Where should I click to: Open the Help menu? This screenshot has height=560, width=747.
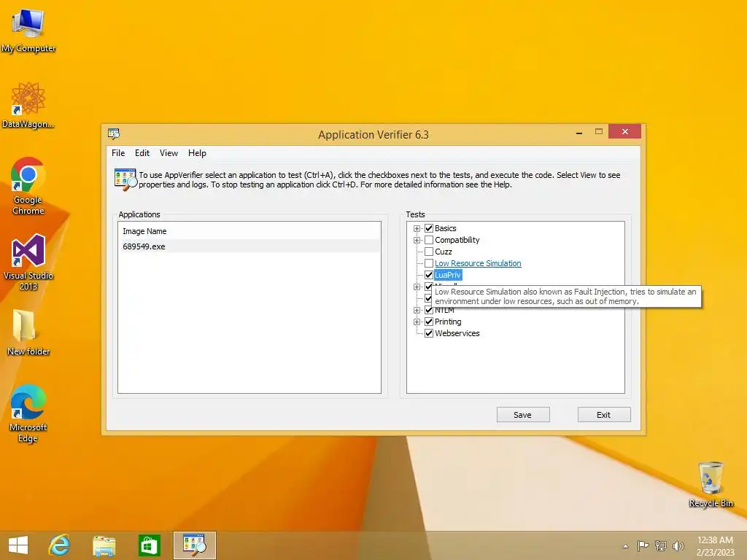pyautogui.click(x=197, y=153)
